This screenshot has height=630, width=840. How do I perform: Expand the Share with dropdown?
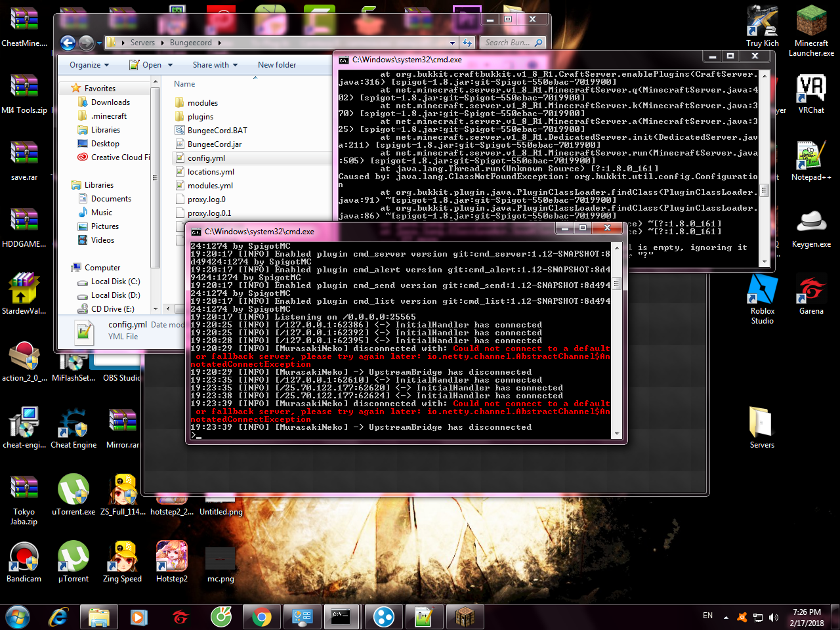pyautogui.click(x=215, y=65)
